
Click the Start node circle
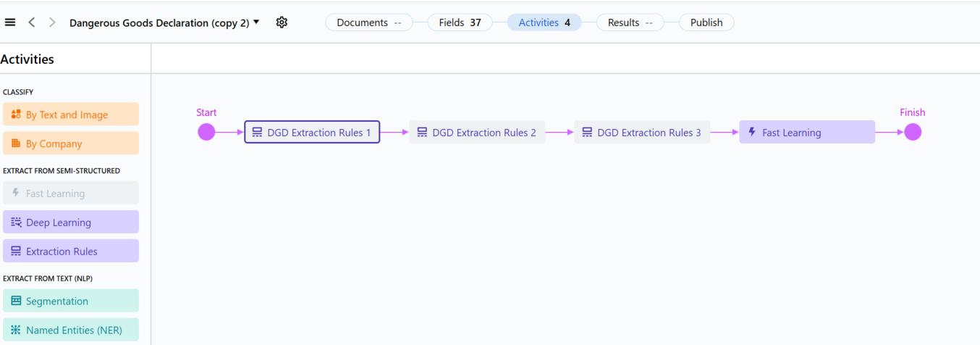[x=207, y=132]
